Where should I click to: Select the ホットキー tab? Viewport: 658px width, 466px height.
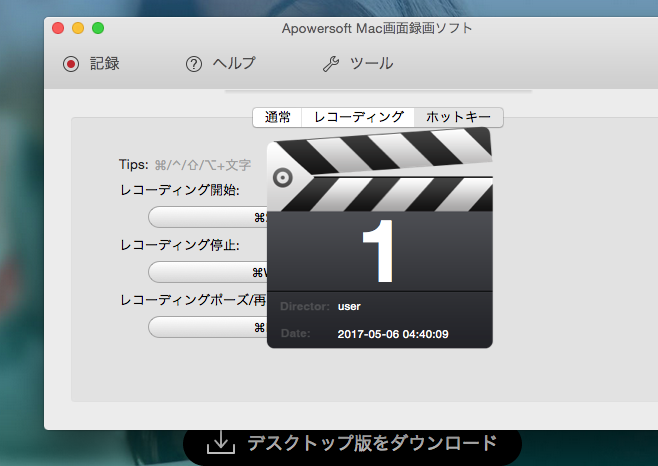coord(458,117)
